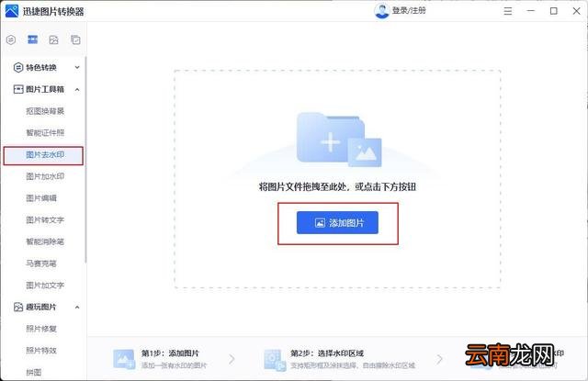The width and height of the screenshot is (588, 381).
Task: Select 图片去水印 in sidebar
Action: [x=43, y=155]
